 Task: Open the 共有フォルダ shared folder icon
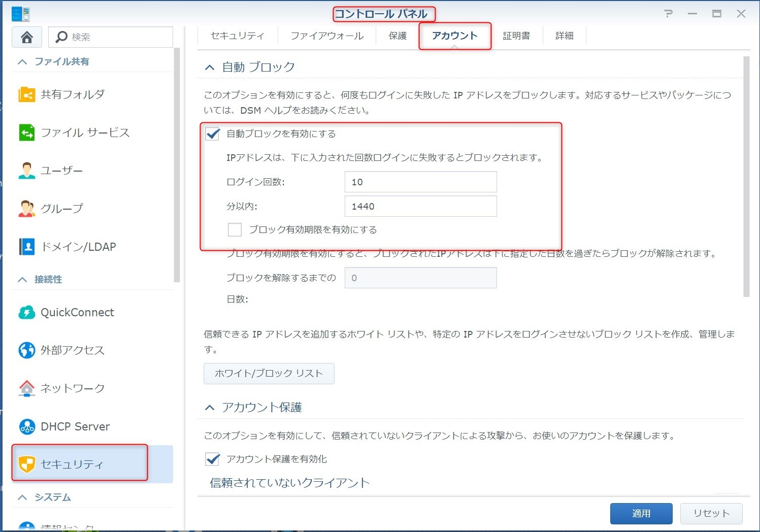(26, 94)
